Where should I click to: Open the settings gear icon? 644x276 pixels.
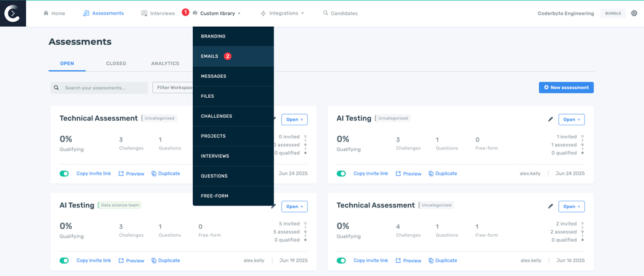click(634, 13)
